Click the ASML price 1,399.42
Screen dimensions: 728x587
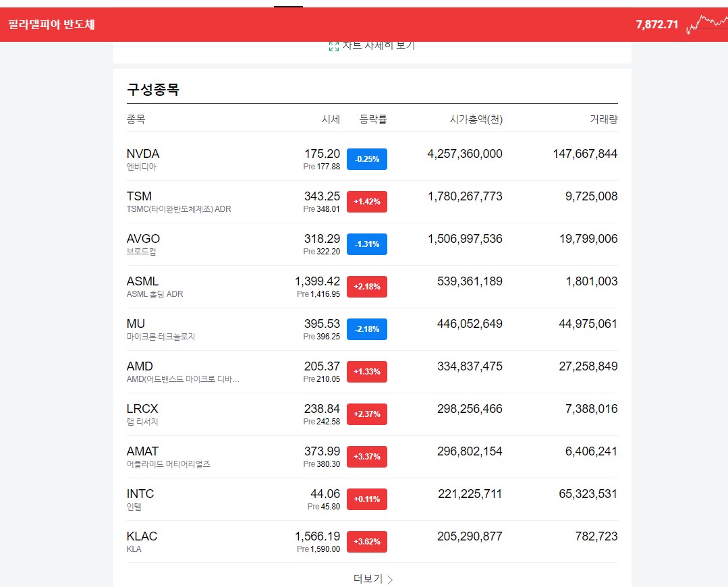point(318,281)
